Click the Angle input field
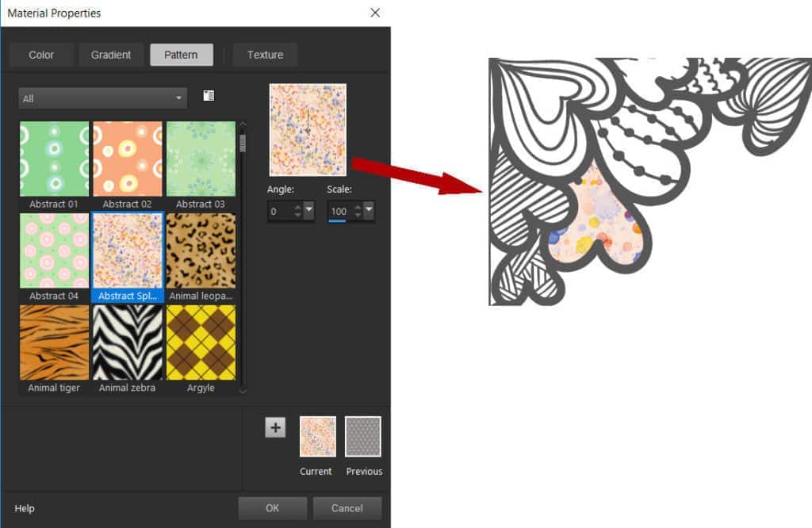 point(282,212)
